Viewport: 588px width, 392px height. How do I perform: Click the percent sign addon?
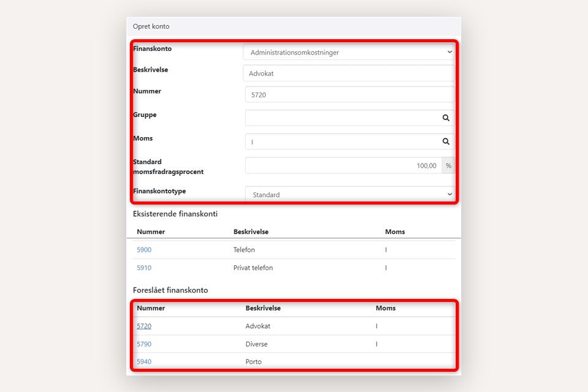(x=448, y=165)
